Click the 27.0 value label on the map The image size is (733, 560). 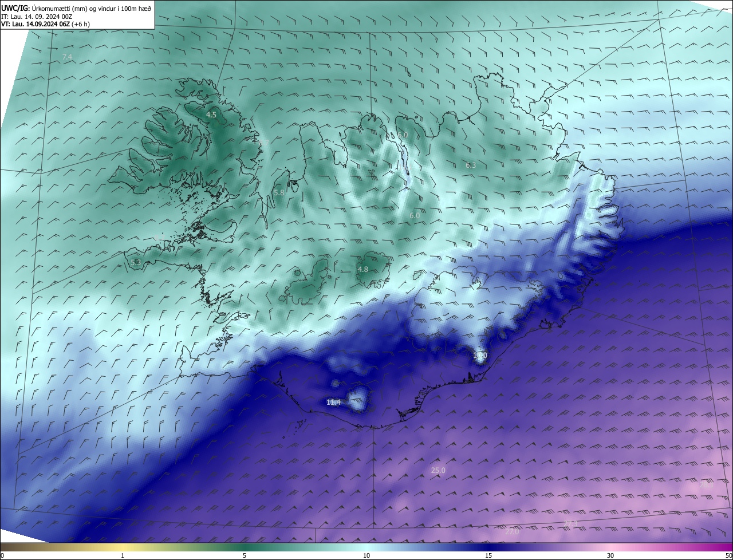[x=512, y=532]
